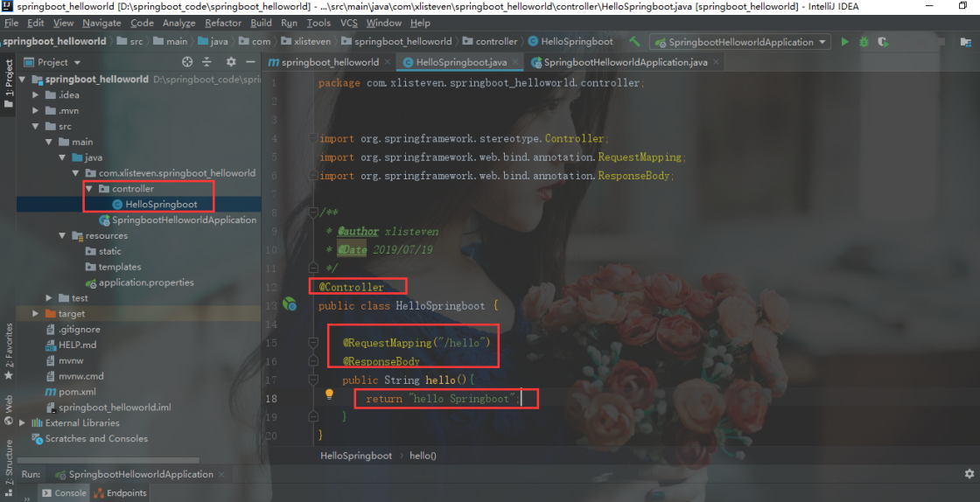Expand the .mvn folder
Screen dimensions: 980x502
[36, 110]
